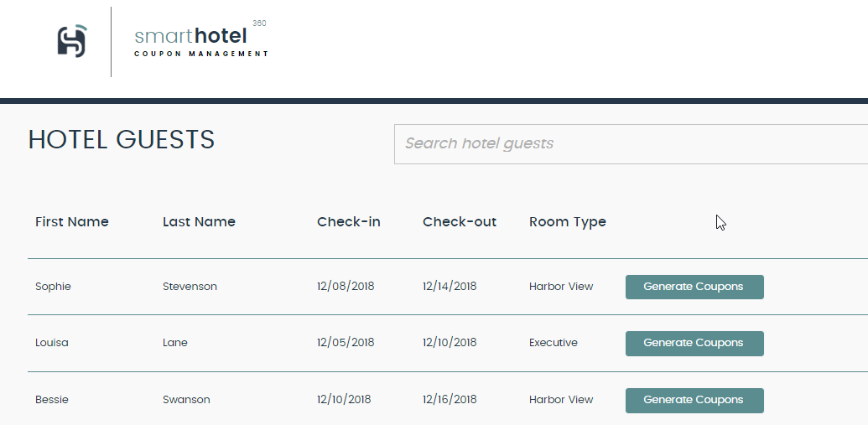Open the smarthotel Coupon Management wordmark
This screenshot has width=868, height=425.
(x=201, y=39)
